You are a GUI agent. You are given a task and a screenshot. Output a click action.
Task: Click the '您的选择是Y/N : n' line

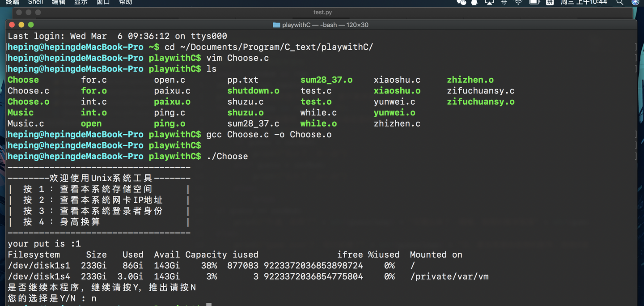52,298
